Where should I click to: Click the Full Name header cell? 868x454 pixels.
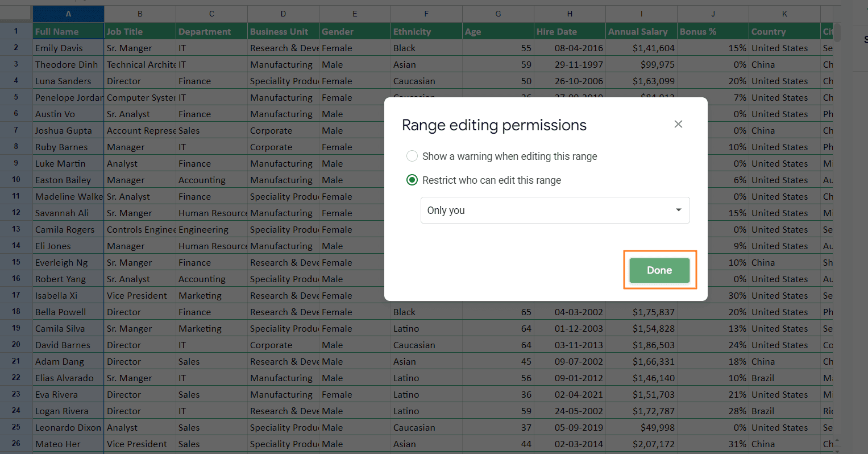point(68,31)
